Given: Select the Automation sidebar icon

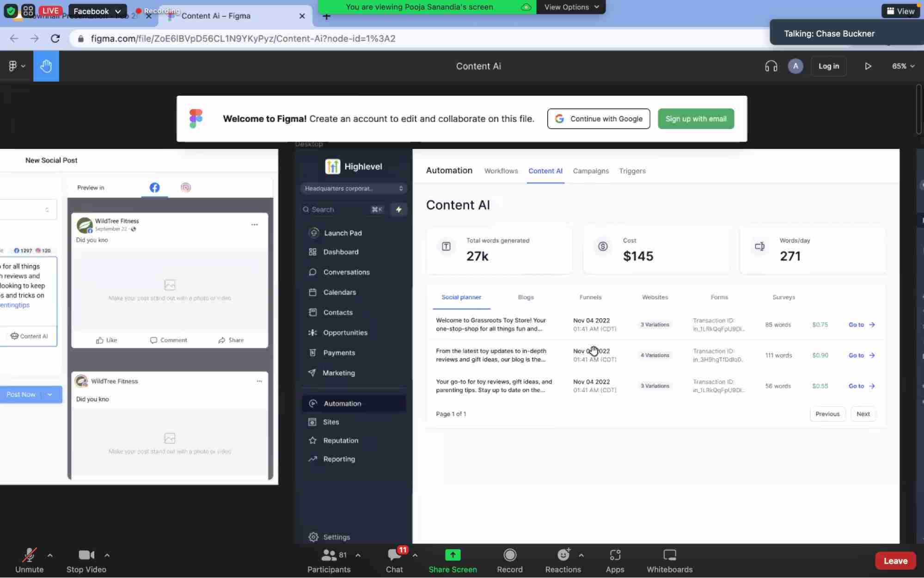Looking at the screenshot, I should pyautogui.click(x=313, y=403).
